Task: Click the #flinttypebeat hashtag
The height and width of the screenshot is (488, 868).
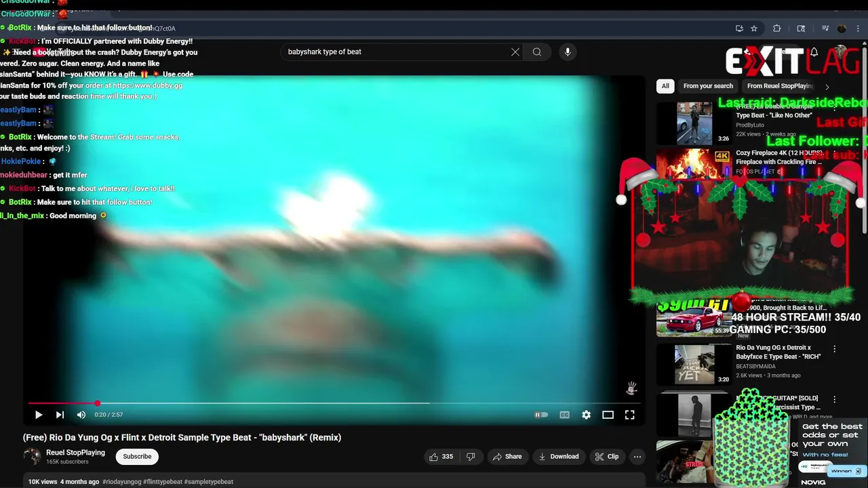Action: (x=163, y=482)
